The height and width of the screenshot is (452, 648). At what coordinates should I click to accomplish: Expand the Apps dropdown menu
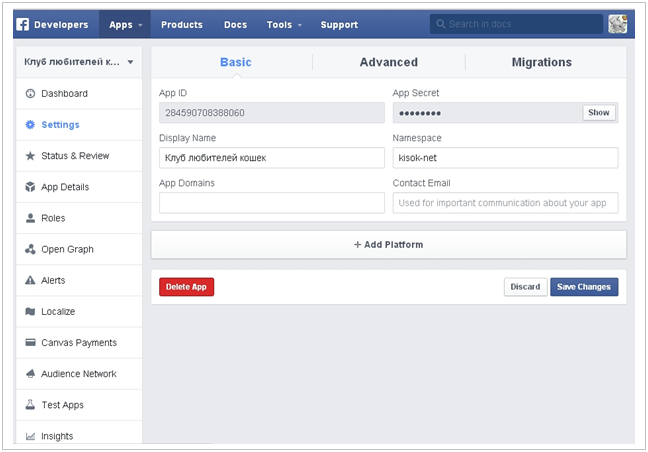(x=125, y=25)
